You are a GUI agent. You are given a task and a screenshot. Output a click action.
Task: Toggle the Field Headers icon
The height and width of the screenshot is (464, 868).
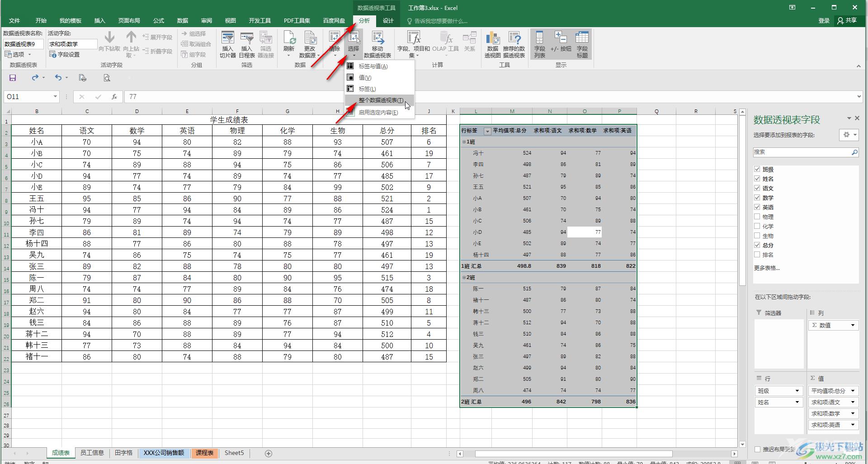pyautogui.click(x=582, y=44)
